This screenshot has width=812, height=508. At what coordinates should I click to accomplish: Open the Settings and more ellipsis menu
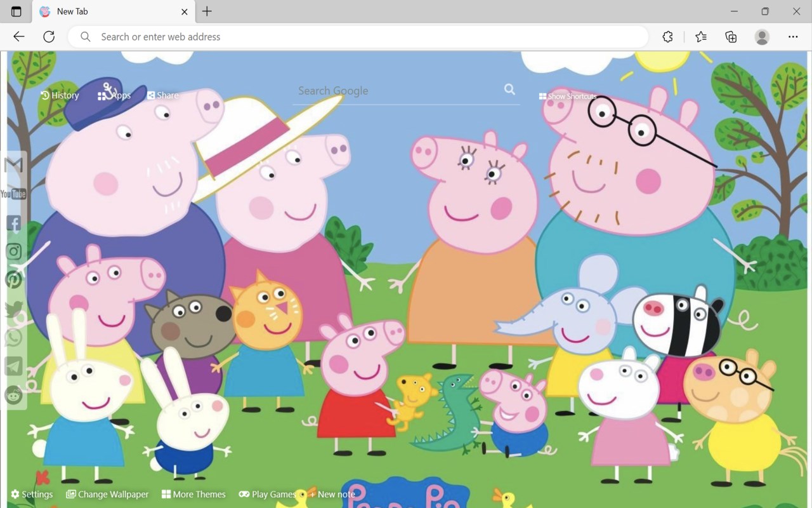click(x=793, y=37)
